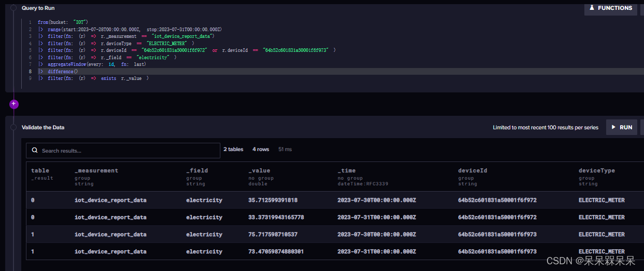Run the query with RUN button
This screenshot has height=271, width=644.
(x=621, y=127)
